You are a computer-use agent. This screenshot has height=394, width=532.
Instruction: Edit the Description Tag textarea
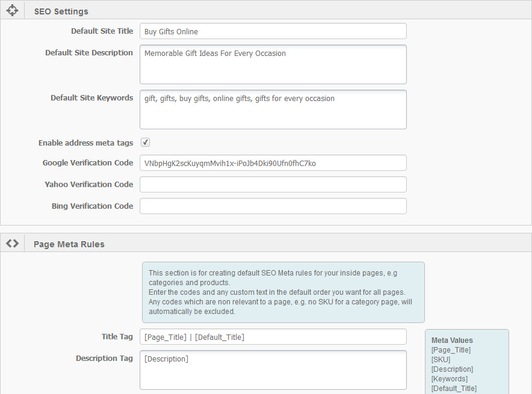[273, 370]
